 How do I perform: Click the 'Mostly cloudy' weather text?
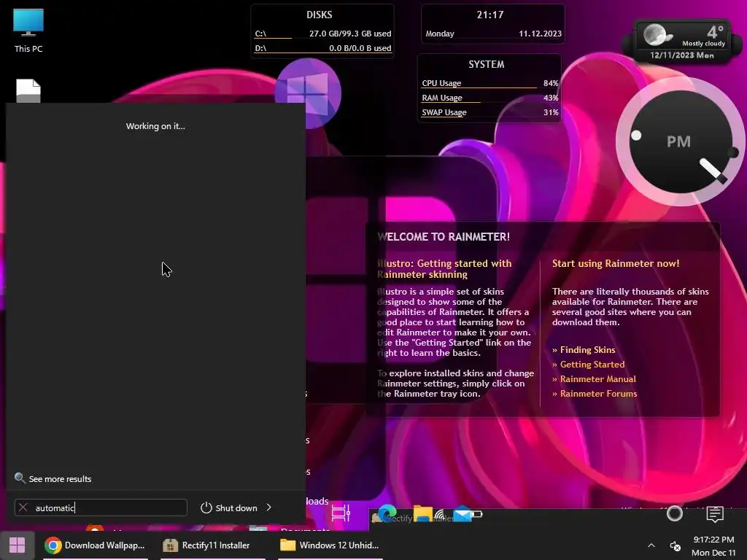(703, 43)
